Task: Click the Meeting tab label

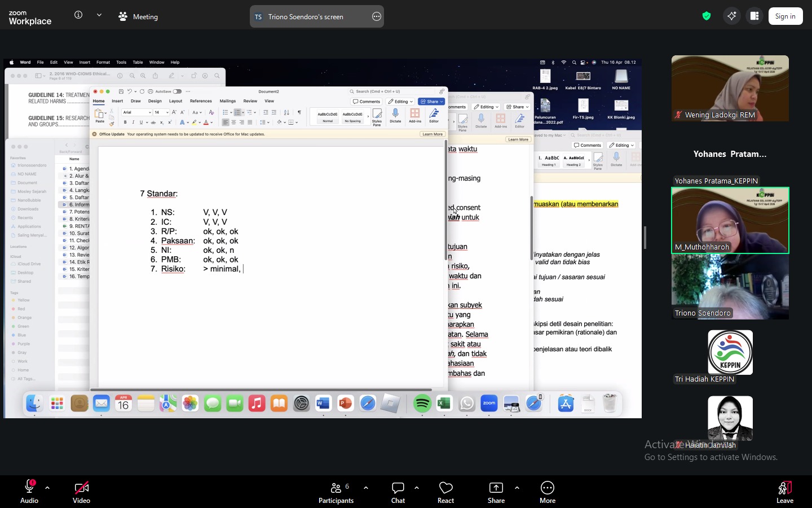Action: click(139, 17)
